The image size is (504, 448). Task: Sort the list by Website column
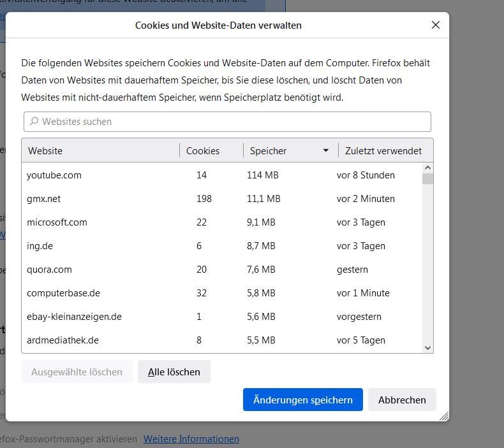[101, 151]
